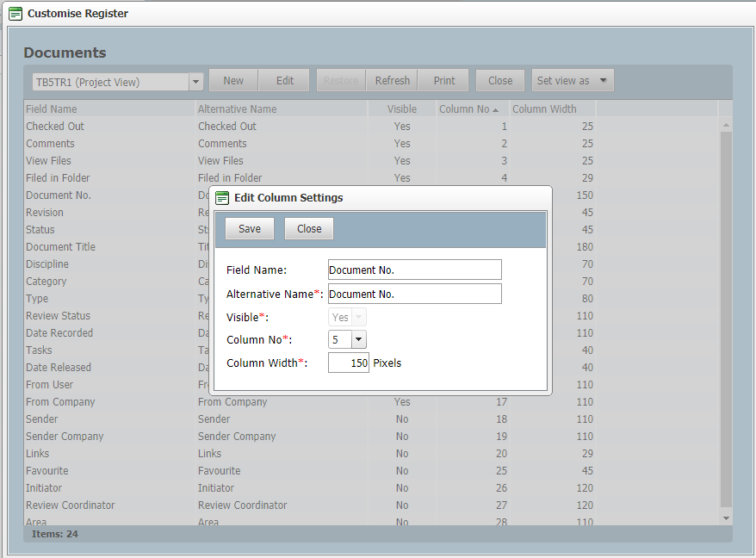Click the Field Name text box

414,270
